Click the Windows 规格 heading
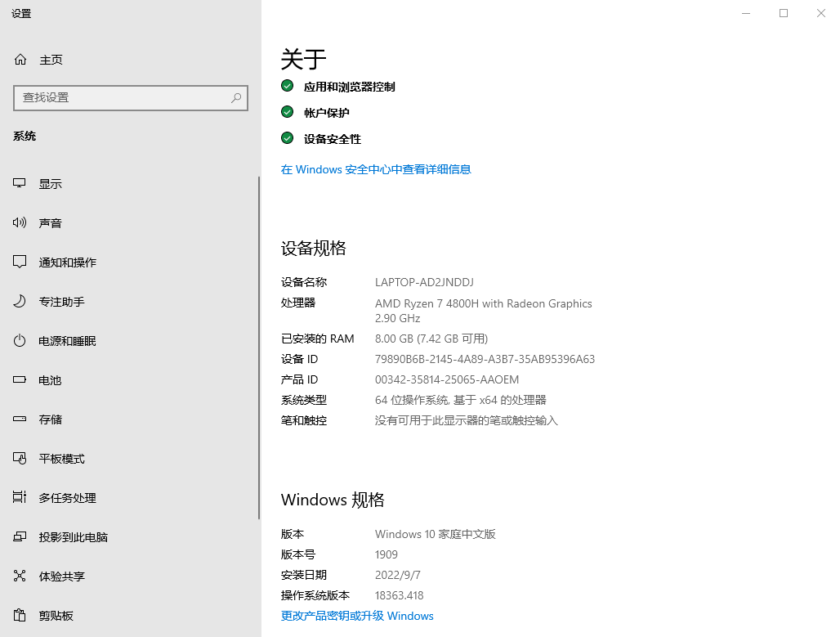Viewport: 840px width, 637px height. point(333,500)
